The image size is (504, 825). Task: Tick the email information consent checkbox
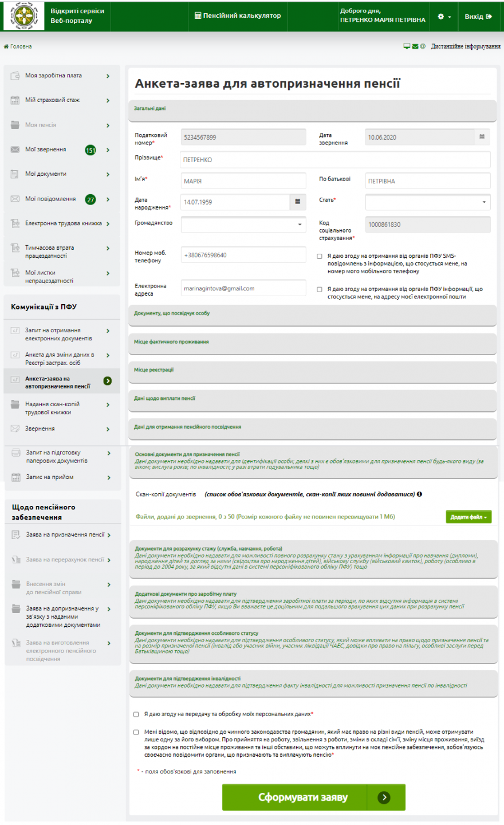coord(320,289)
